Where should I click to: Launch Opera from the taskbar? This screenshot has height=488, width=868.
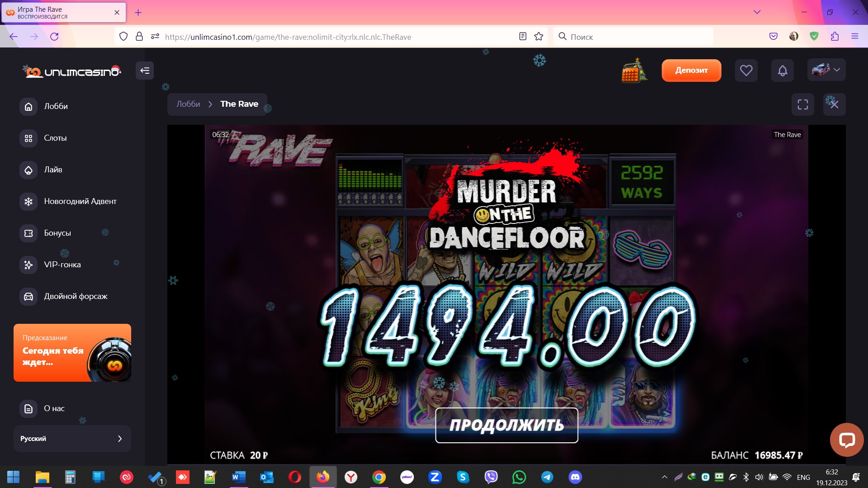[x=294, y=477]
